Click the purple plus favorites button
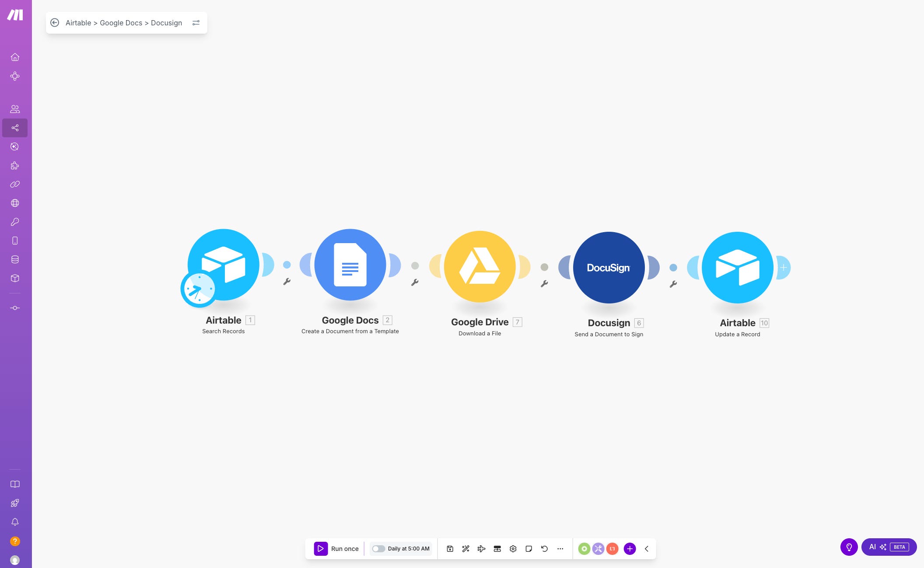The height and width of the screenshot is (568, 924). (630, 548)
